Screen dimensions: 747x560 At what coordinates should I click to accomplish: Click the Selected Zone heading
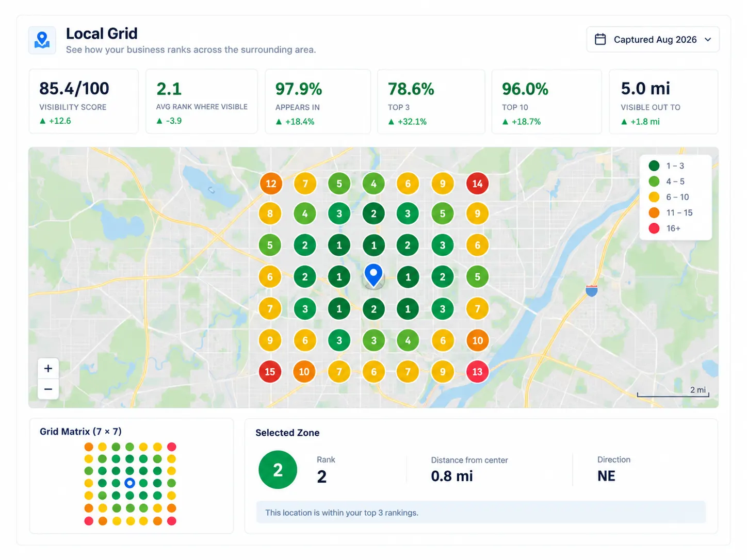287,433
